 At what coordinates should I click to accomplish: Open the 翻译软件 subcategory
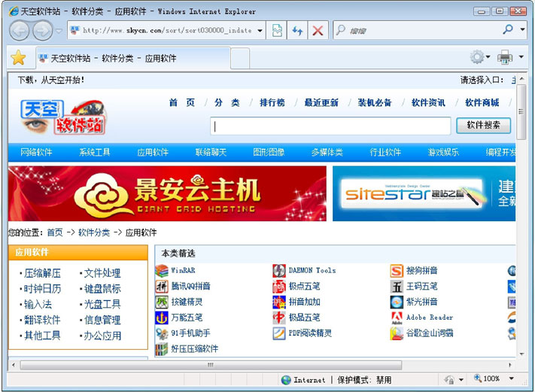click(x=42, y=320)
